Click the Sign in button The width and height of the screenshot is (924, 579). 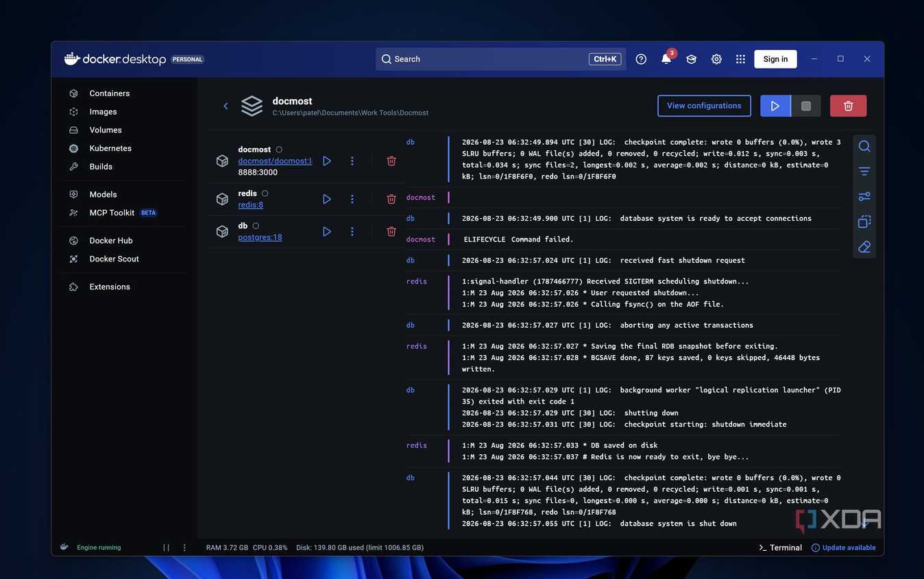coord(775,59)
